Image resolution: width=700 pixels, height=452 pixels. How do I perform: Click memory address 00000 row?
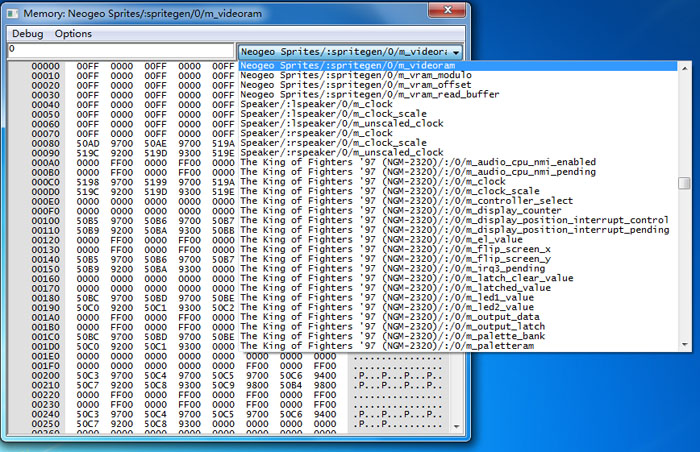coord(46,66)
